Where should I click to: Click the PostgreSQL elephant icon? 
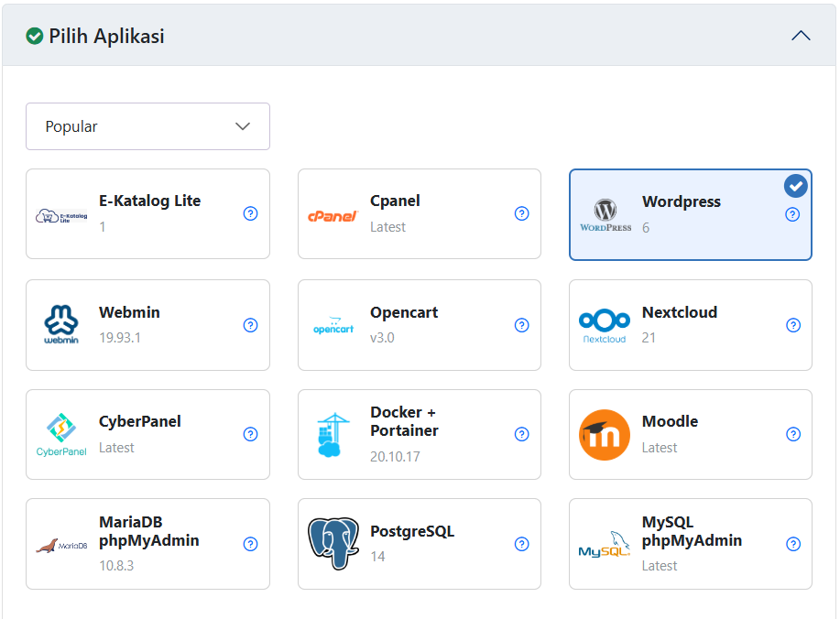pos(333,543)
